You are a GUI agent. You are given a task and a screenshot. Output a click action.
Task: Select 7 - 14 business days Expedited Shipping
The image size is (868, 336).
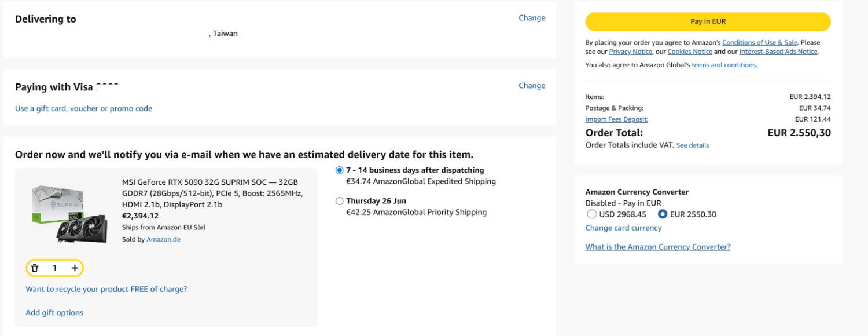coord(339,170)
